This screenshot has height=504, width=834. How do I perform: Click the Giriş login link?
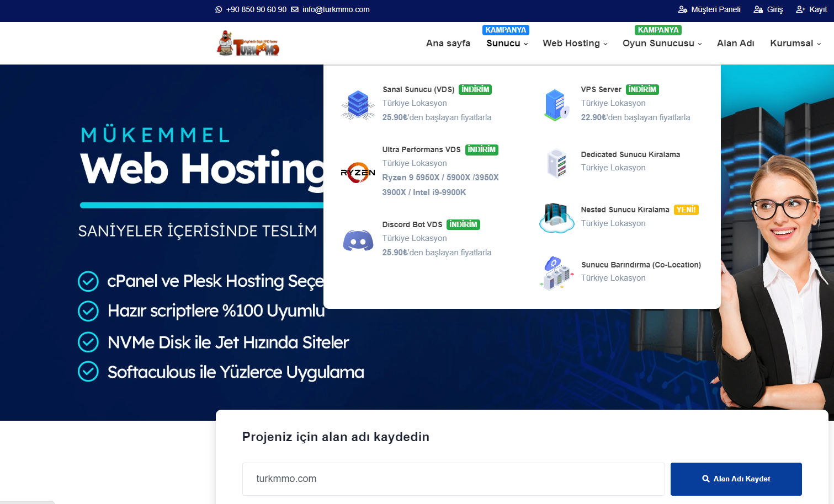775,9
